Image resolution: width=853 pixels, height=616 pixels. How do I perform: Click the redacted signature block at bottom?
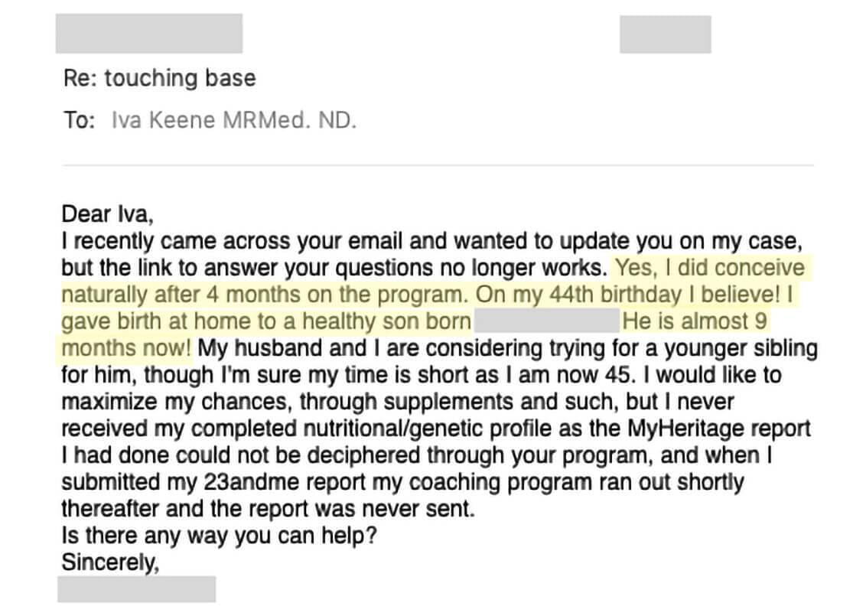[136, 589]
